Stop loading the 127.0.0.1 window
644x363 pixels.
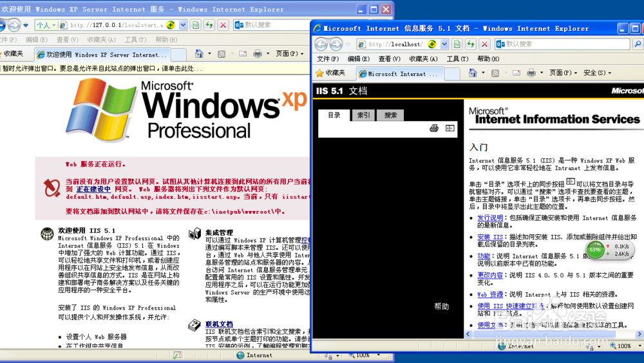coord(223,25)
